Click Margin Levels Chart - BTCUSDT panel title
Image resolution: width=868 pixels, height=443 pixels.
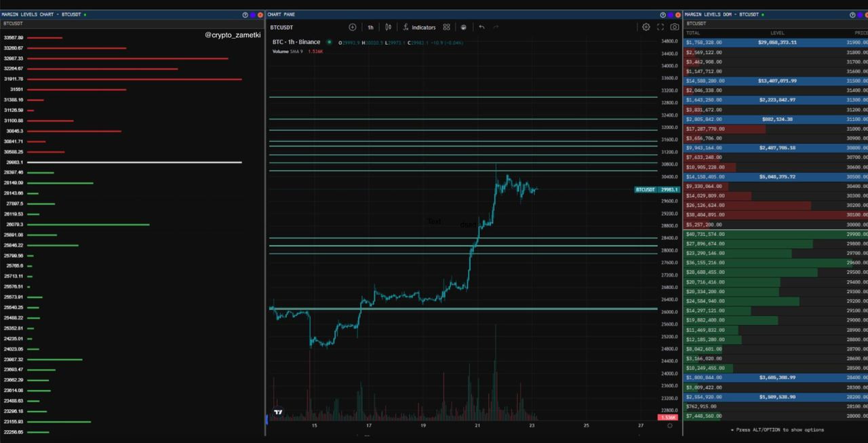pyautogui.click(x=40, y=14)
